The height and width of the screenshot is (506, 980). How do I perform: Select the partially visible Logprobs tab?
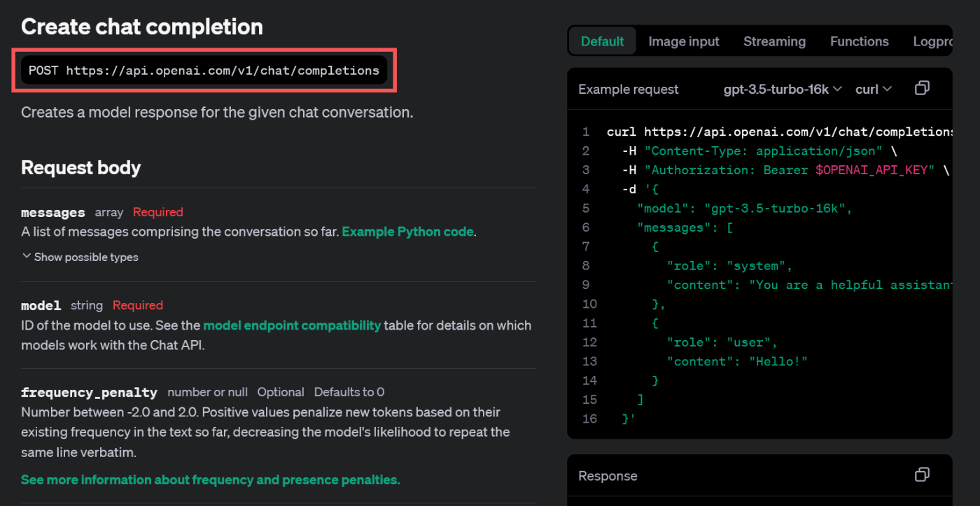(932, 41)
